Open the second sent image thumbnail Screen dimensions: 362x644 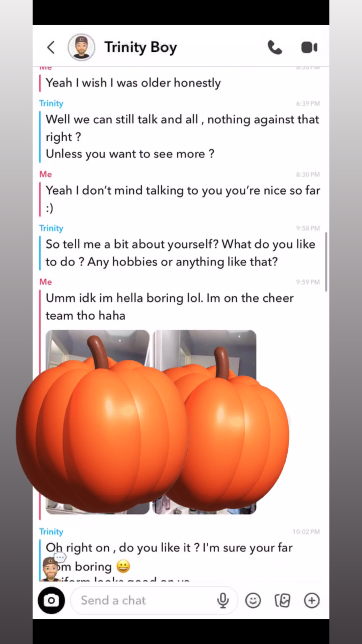[205, 422]
